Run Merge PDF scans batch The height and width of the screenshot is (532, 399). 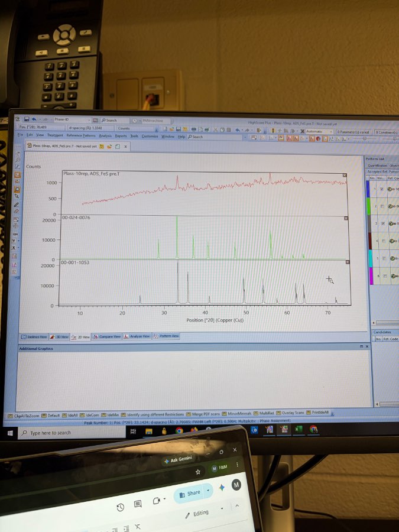point(203,414)
